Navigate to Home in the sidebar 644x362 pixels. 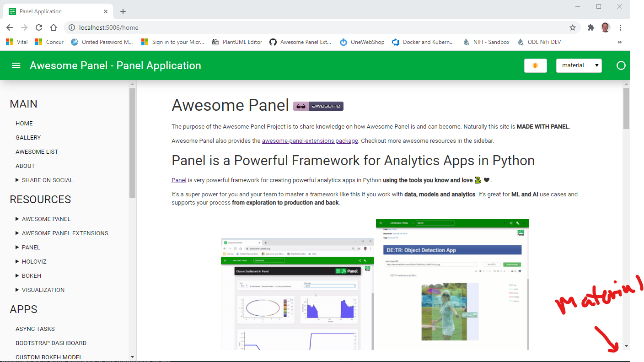(24, 124)
